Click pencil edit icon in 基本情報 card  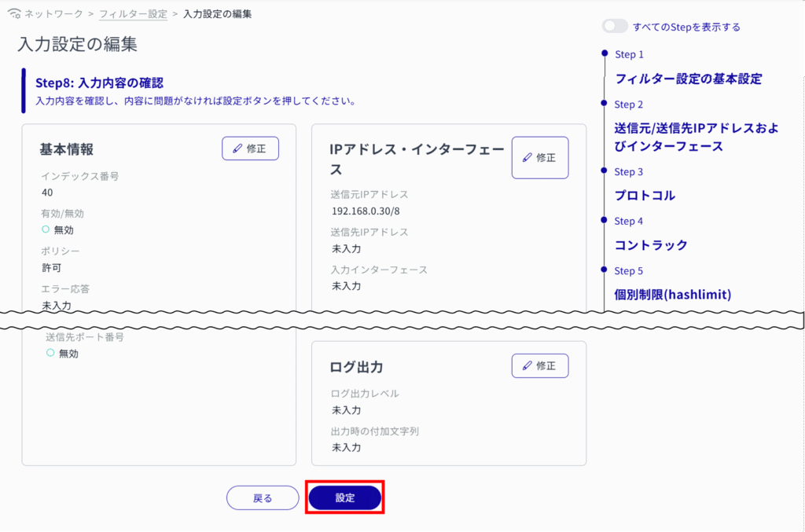238,148
